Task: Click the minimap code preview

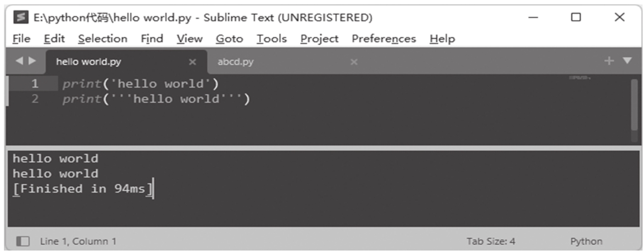Action: coord(580,78)
